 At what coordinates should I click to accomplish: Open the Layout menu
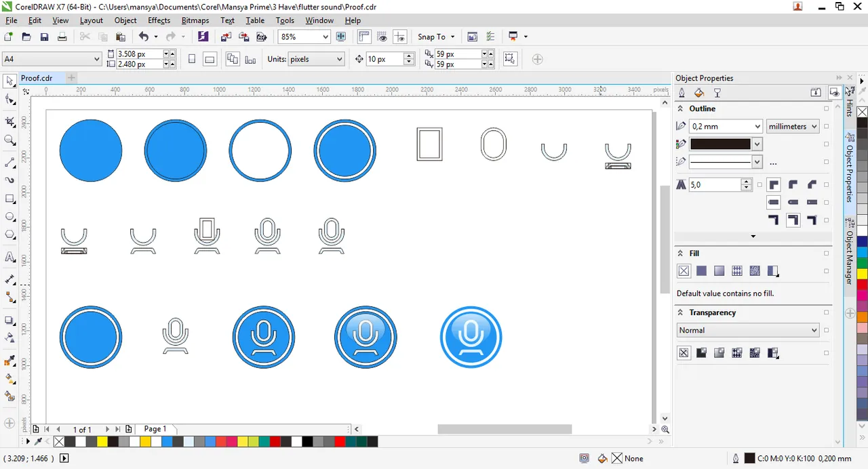(92, 20)
